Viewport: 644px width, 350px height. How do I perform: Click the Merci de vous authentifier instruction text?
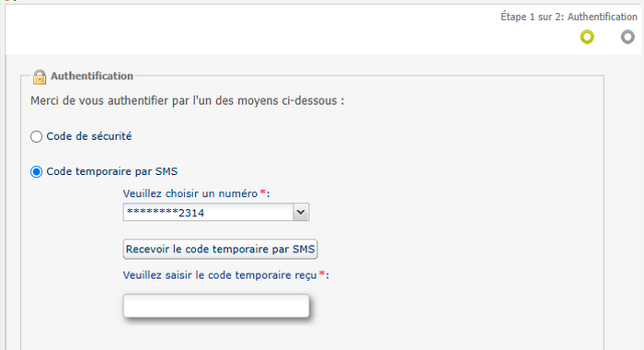[188, 100]
